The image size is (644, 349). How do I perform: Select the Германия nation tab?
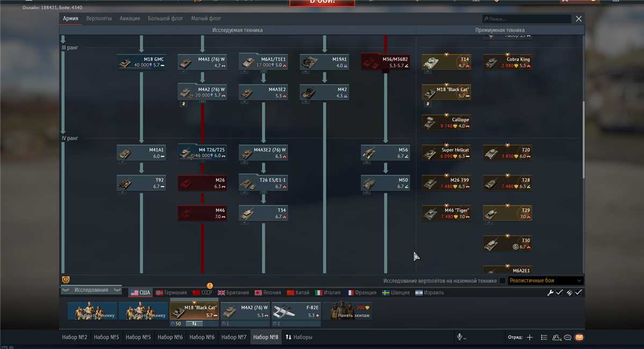coord(171,293)
